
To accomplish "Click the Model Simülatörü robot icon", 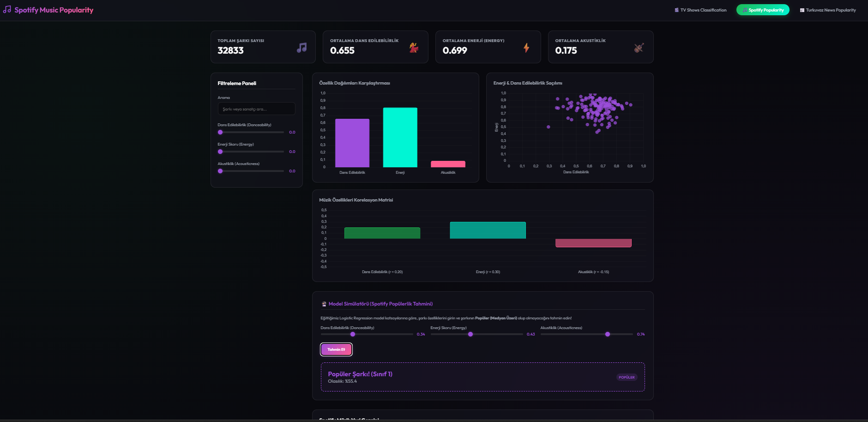I will coord(324,304).
